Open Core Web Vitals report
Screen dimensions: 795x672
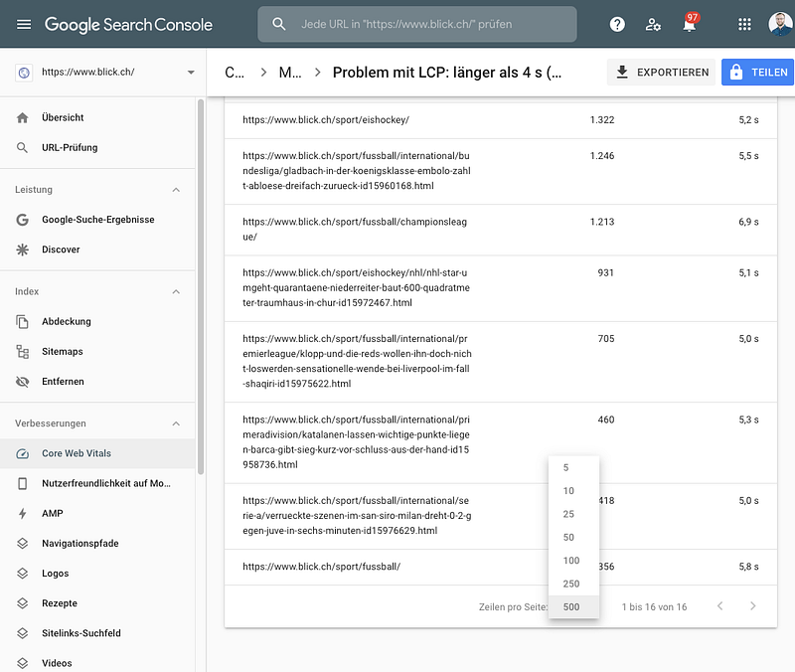click(x=77, y=453)
